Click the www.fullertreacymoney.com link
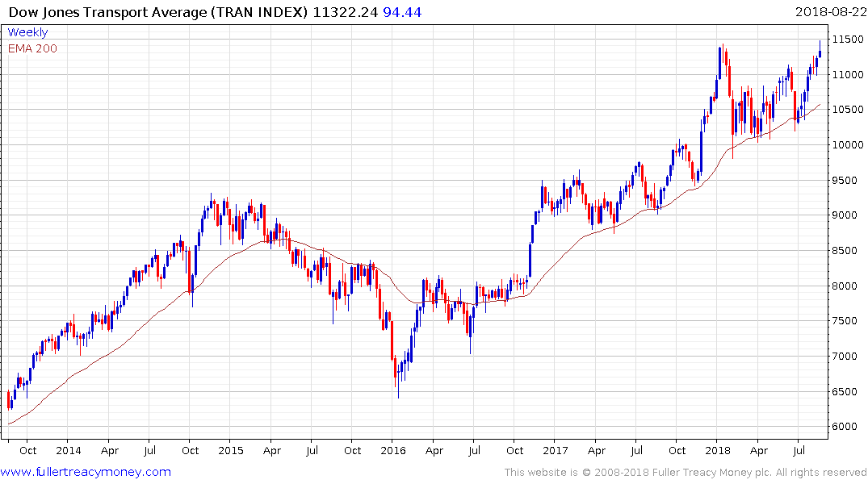The height and width of the screenshot is (484, 868). pyautogui.click(x=86, y=472)
